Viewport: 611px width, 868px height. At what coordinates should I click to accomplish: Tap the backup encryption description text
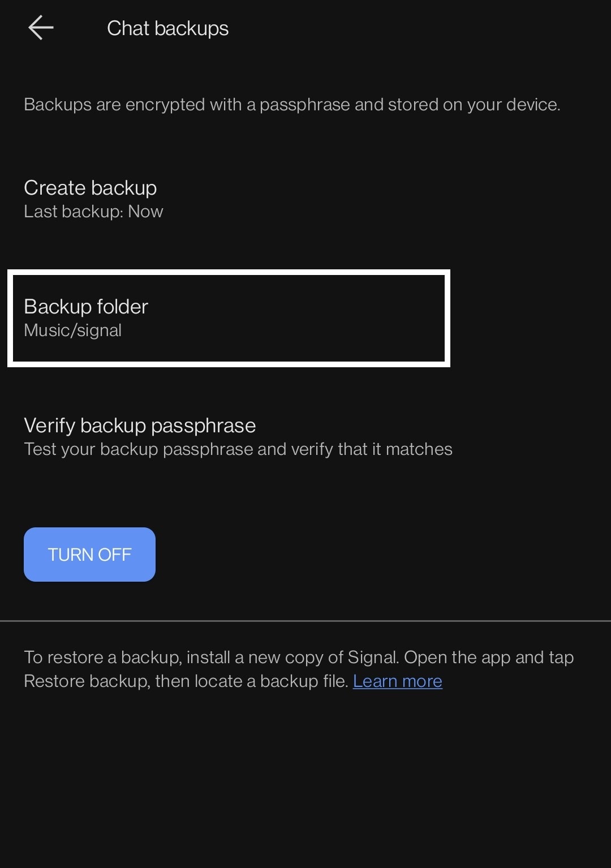[292, 104]
